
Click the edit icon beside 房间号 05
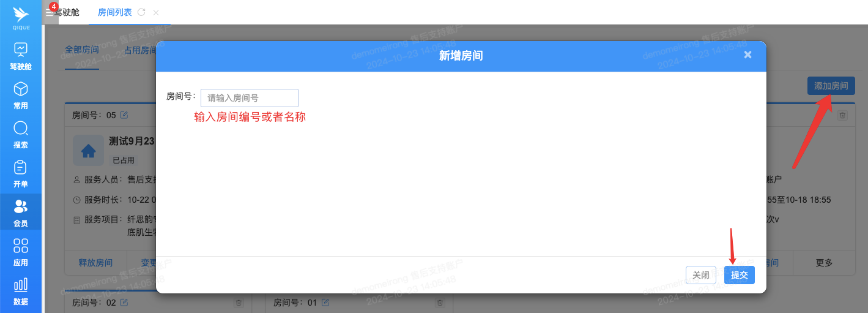tap(125, 115)
